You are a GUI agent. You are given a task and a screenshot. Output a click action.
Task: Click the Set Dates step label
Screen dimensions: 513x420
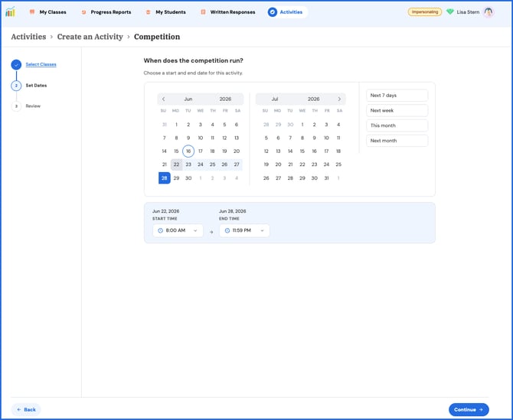(x=36, y=86)
